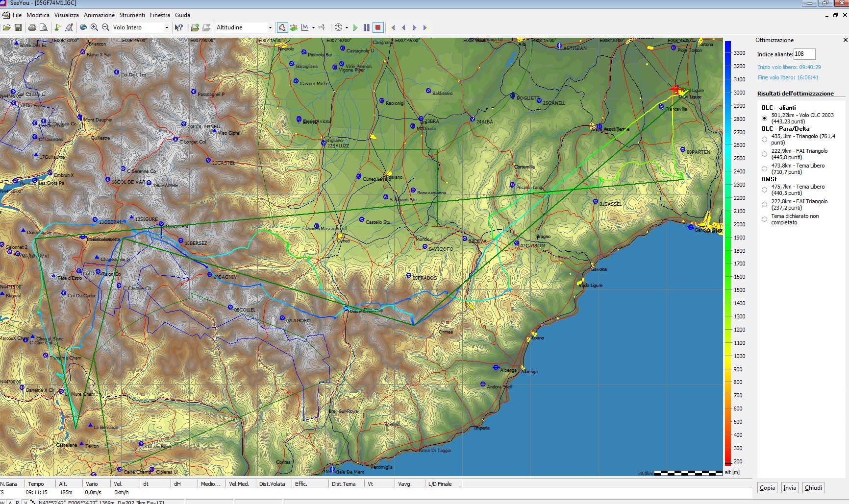Open the print preview icon
Screen dimensions: 849x504
(44, 27)
